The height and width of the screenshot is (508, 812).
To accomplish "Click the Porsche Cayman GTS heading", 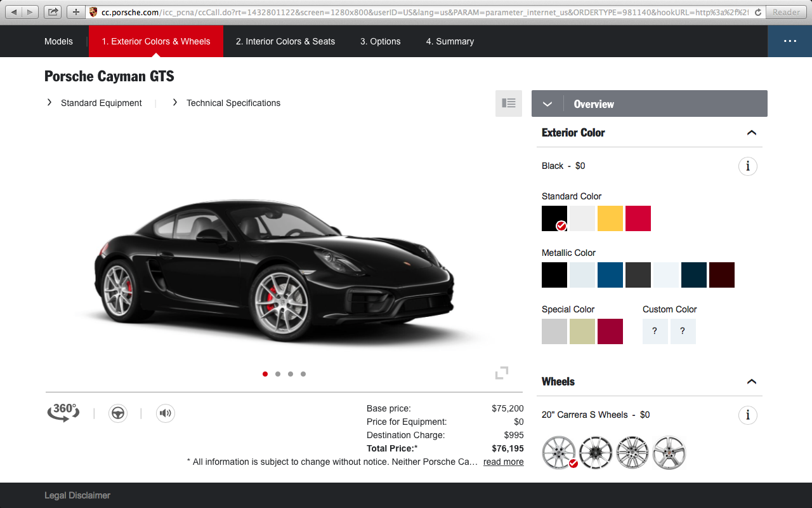I will pyautogui.click(x=109, y=77).
